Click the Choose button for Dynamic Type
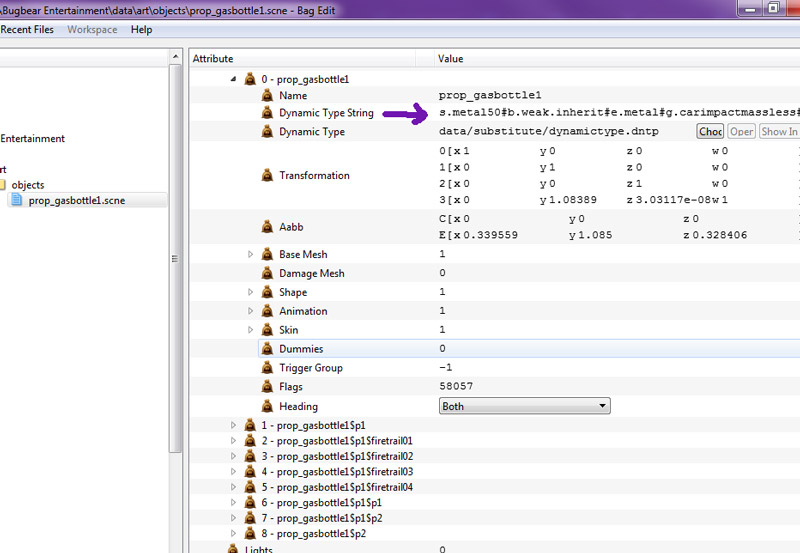 pyautogui.click(x=710, y=132)
